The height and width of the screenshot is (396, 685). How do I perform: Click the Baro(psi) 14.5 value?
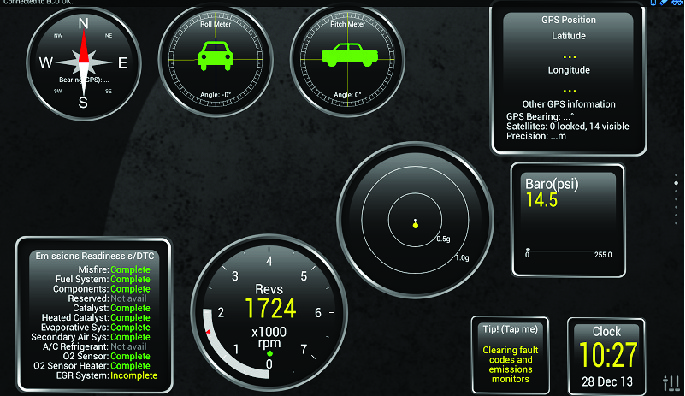point(542,200)
